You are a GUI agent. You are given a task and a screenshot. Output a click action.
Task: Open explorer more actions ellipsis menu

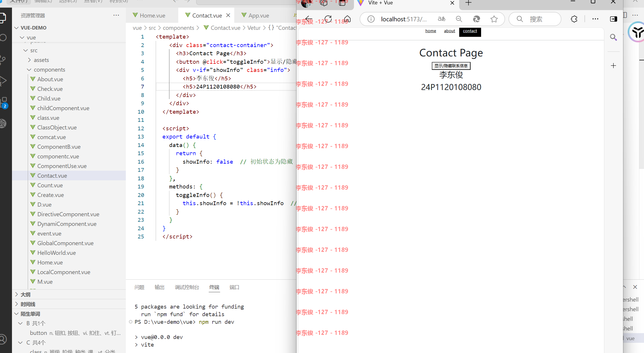tap(116, 15)
